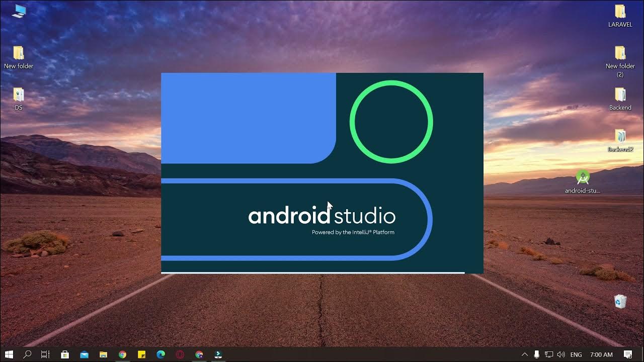The height and width of the screenshot is (362, 644).
Task: Select the Backend2 desktop icon
Action: click(x=620, y=140)
